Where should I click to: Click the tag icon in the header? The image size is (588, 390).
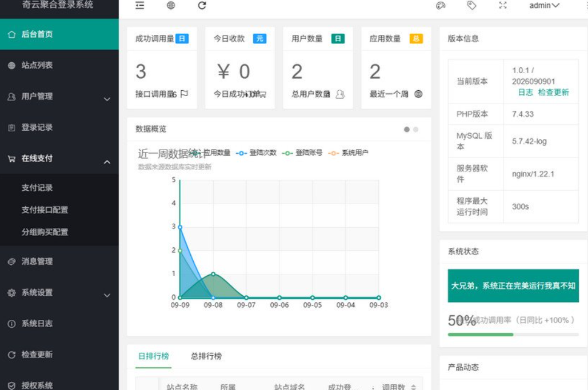[x=471, y=5]
